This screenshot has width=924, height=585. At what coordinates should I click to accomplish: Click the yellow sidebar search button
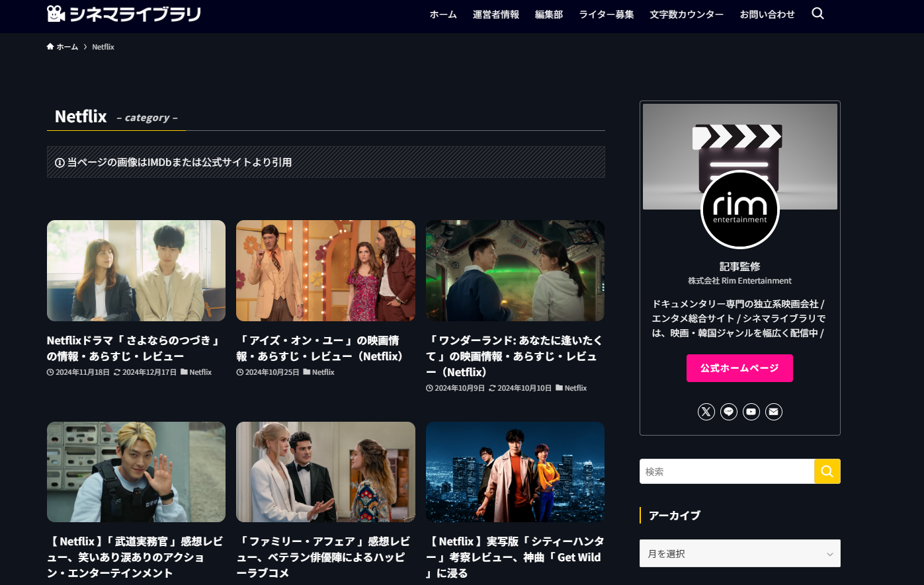pos(827,471)
